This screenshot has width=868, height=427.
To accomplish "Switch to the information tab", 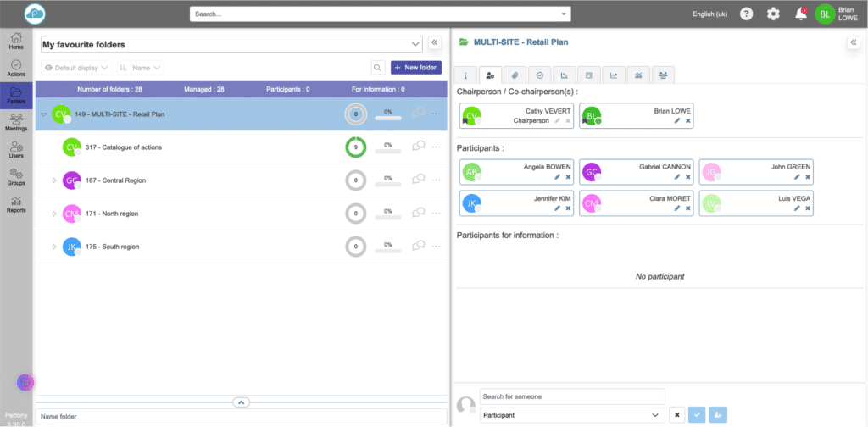I will click(465, 75).
